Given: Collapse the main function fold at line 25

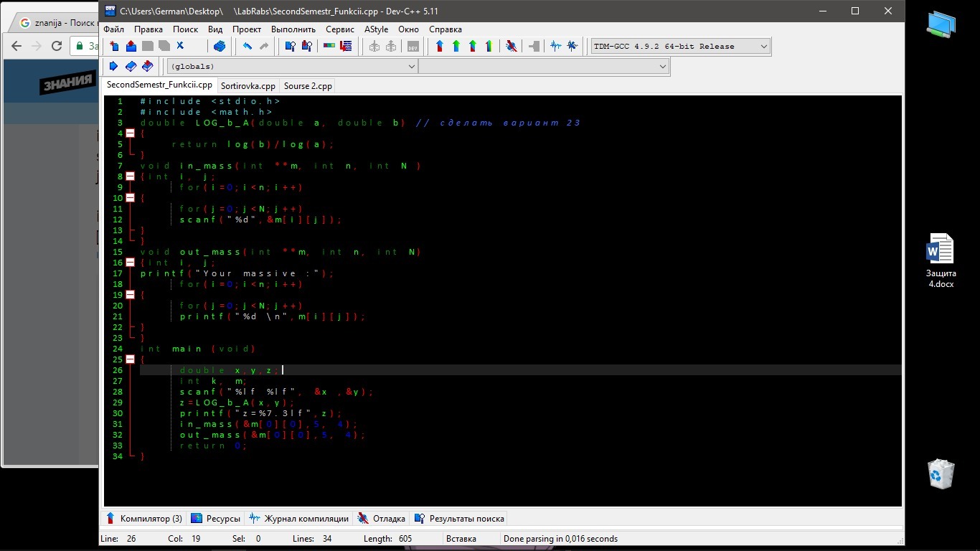Looking at the screenshot, I should point(130,359).
